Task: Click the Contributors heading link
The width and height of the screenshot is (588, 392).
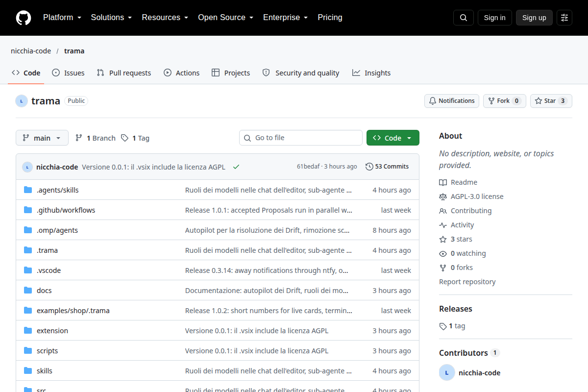Action: coord(469,353)
